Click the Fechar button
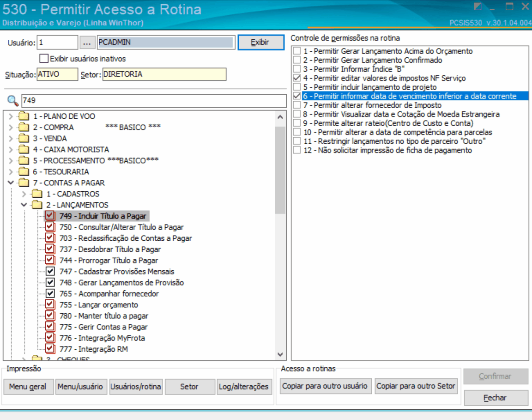 [x=496, y=398]
